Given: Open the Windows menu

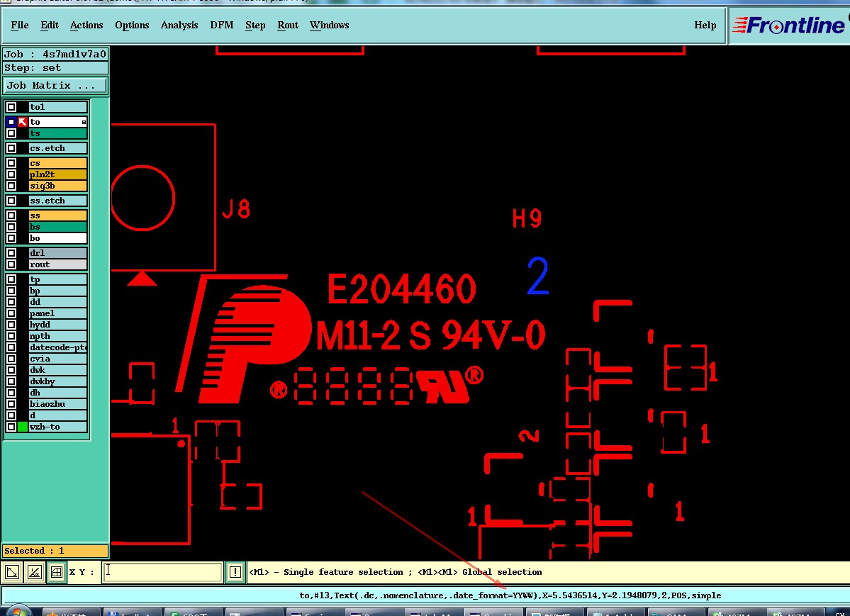Looking at the screenshot, I should click(x=329, y=25).
